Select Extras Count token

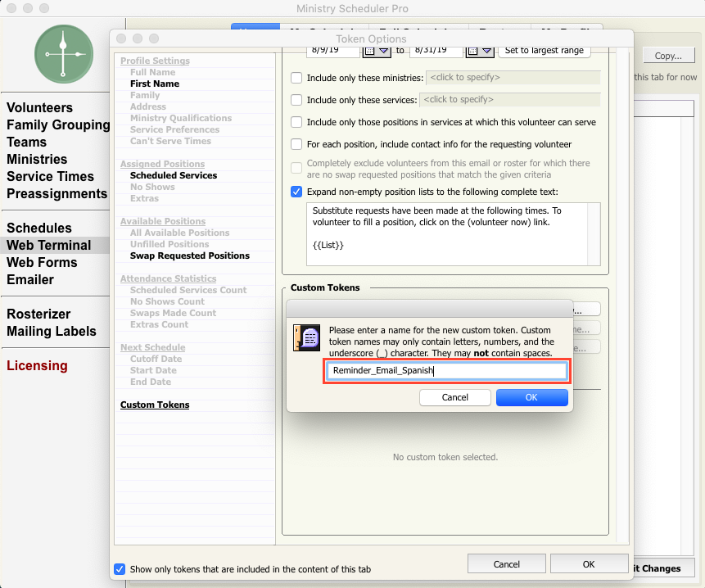tap(159, 324)
